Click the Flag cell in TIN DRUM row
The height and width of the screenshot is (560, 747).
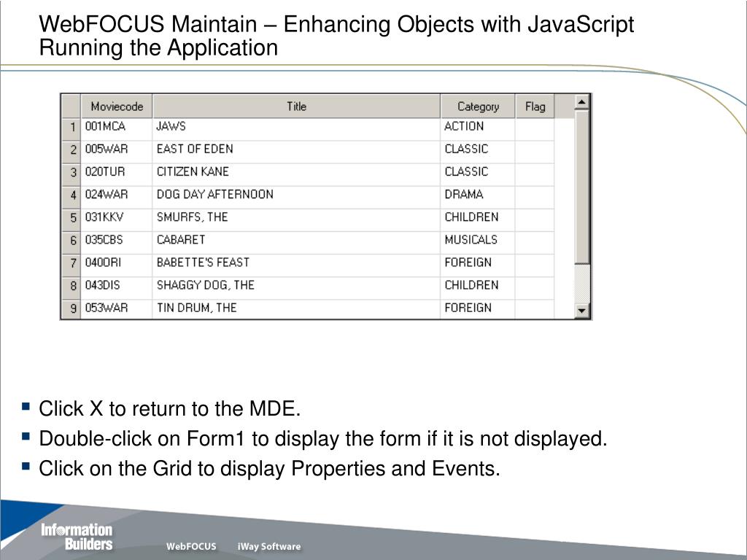point(535,309)
